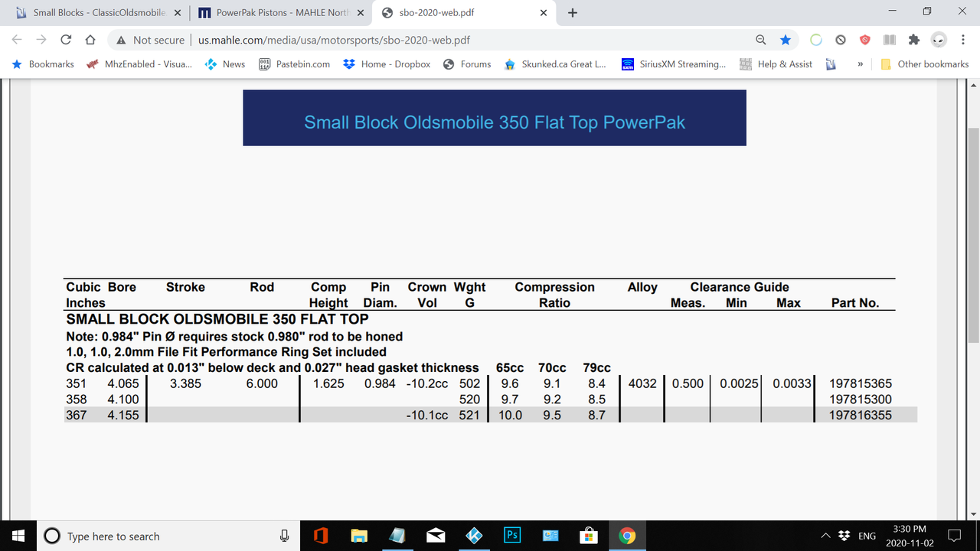Open the notepad-style app in the taskbar
Image resolution: width=980 pixels, height=551 pixels.
(397, 536)
